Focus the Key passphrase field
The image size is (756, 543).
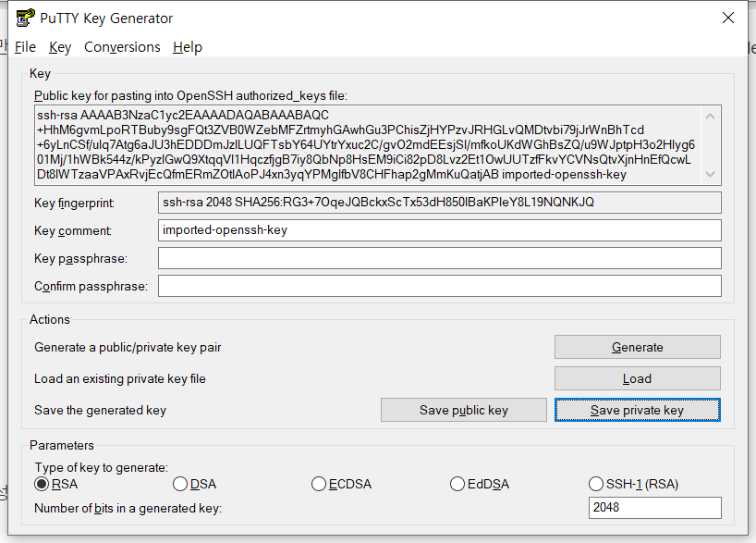(440, 258)
